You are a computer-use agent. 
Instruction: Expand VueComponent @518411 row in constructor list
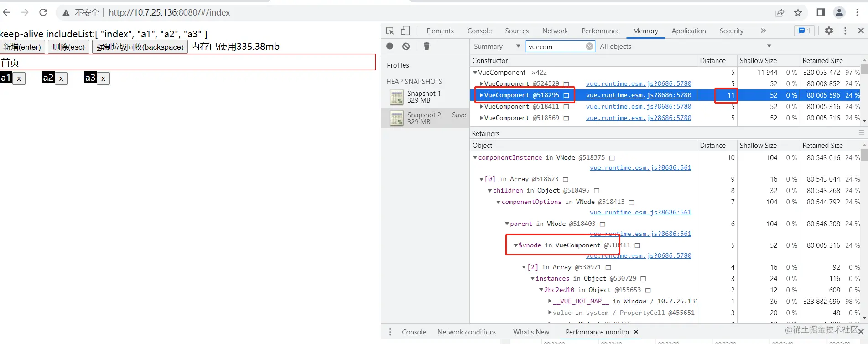(481, 107)
